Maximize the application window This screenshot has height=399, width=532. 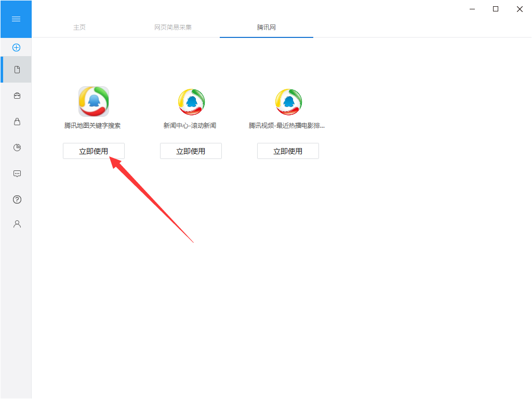[495, 9]
